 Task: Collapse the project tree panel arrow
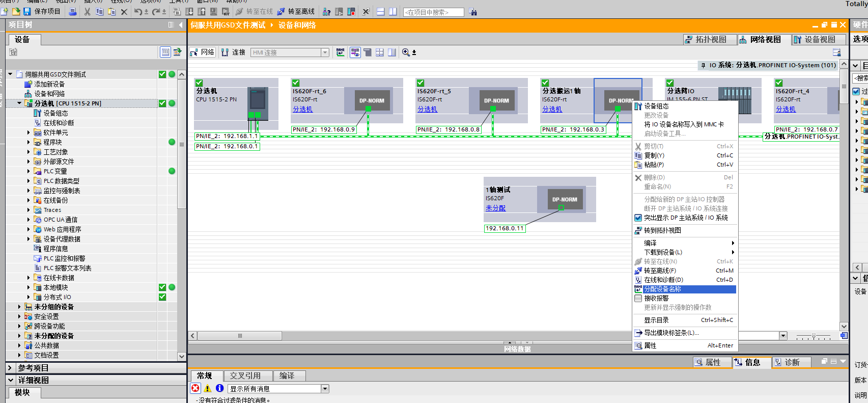(181, 24)
